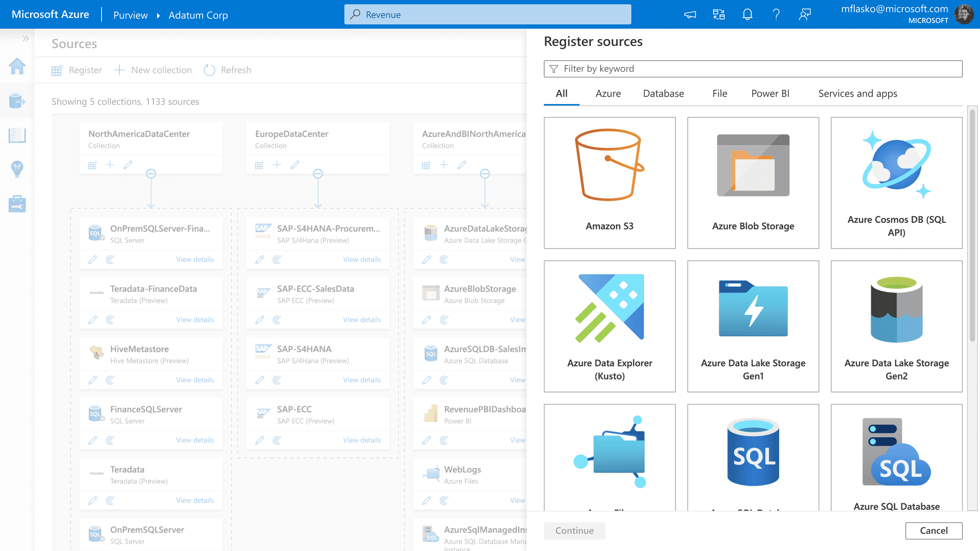
Task: Start scan on FinanceSQLServer source
Action: (x=110, y=440)
